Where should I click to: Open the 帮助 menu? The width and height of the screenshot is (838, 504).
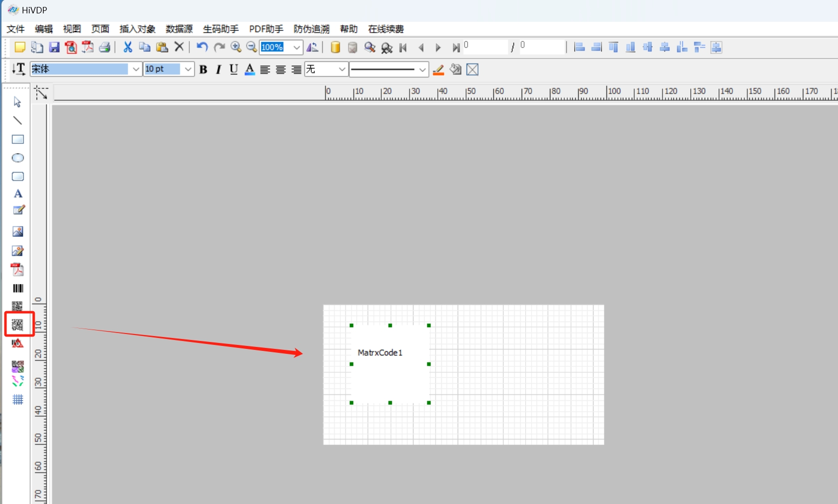pos(349,29)
